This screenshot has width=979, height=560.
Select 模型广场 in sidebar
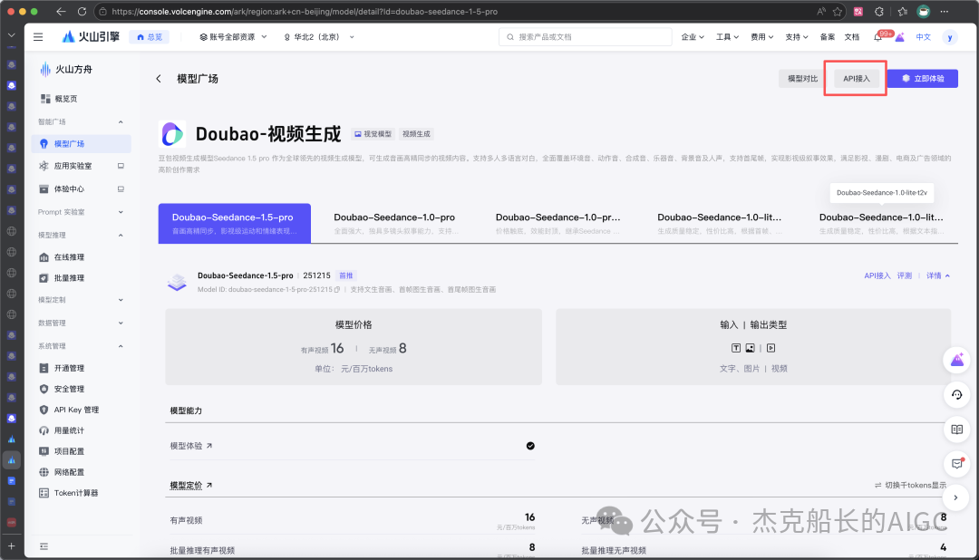pos(82,143)
